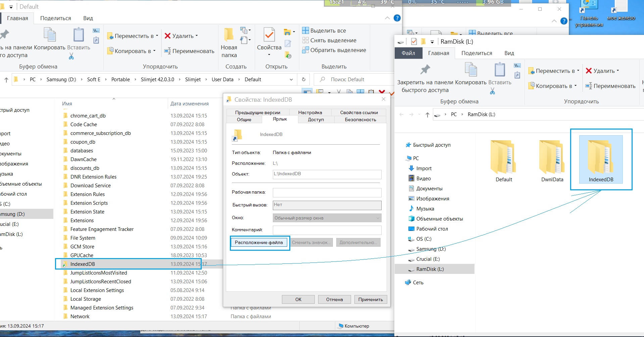The image size is (644, 337).
Task: Open the Панель управления desktop shortcut
Action: pos(589,13)
